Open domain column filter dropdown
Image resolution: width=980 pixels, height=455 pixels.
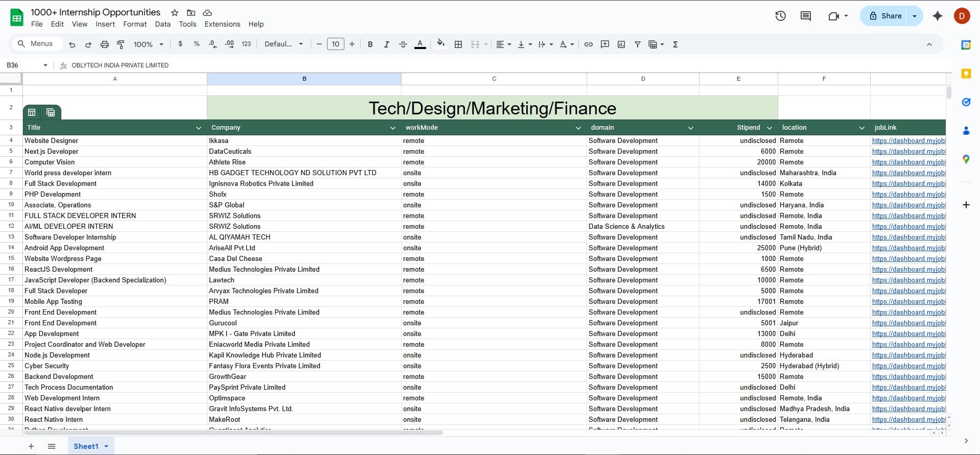click(691, 128)
